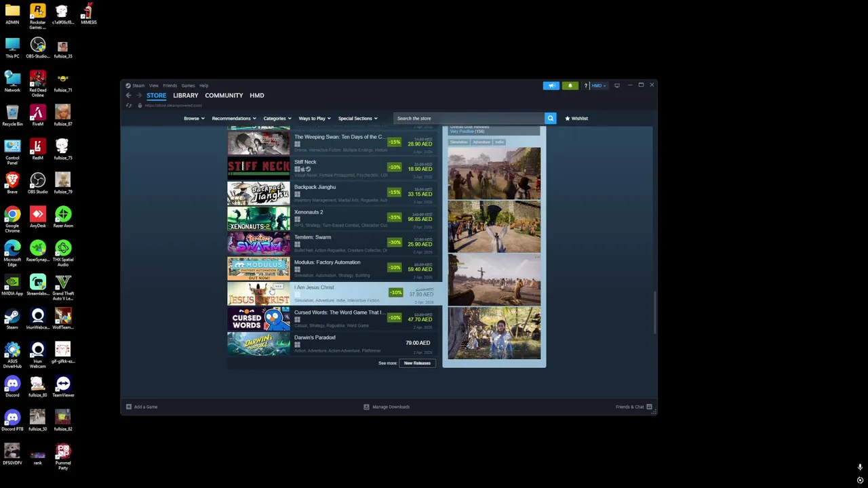This screenshot has height=488, width=868.
Task: Open the announcements megaphone icon
Action: coord(551,85)
